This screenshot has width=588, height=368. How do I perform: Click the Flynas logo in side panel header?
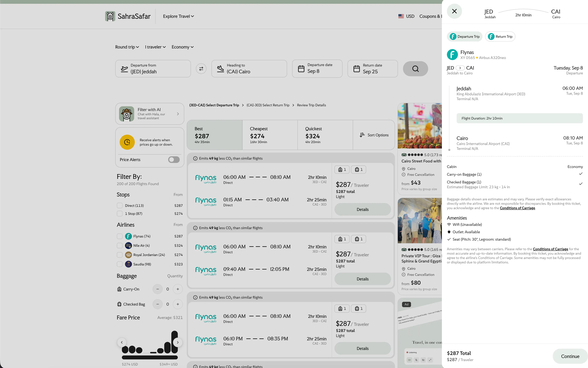(452, 55)
